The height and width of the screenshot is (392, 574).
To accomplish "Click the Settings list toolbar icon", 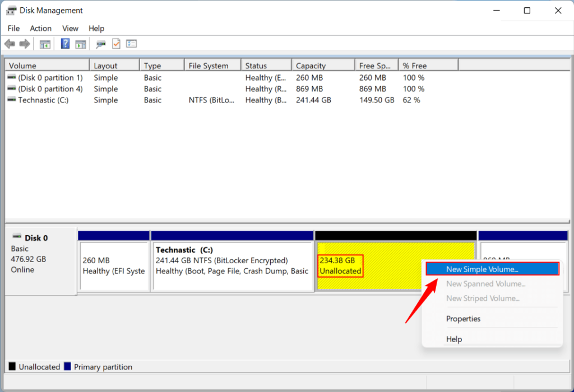I will click(x=131, y=44).
